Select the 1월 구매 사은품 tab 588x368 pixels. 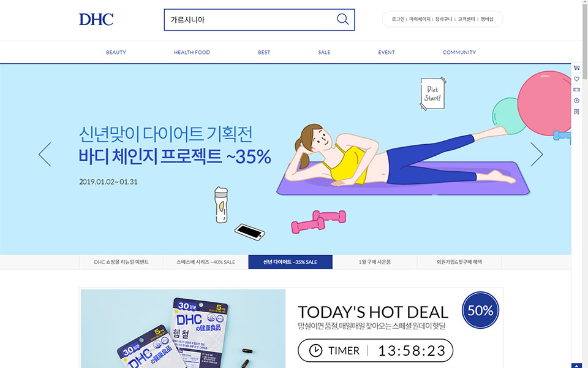click(x=375, y=262)
